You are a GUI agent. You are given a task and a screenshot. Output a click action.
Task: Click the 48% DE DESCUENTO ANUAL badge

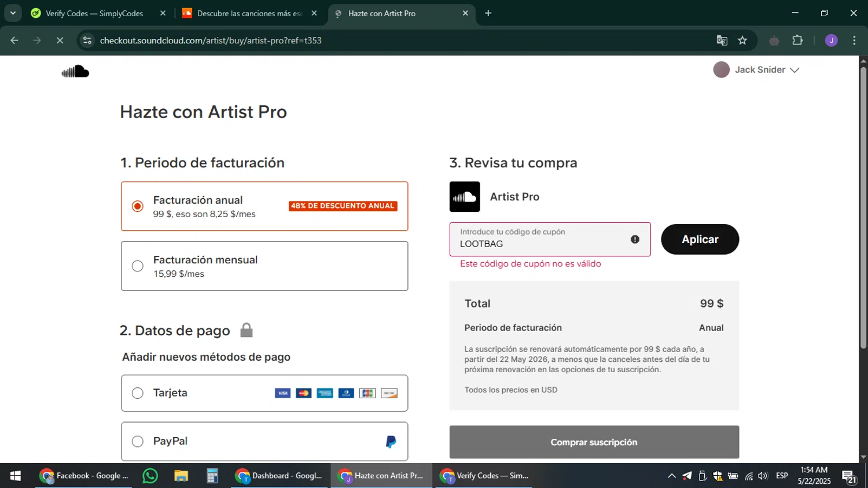coord(343,206)
